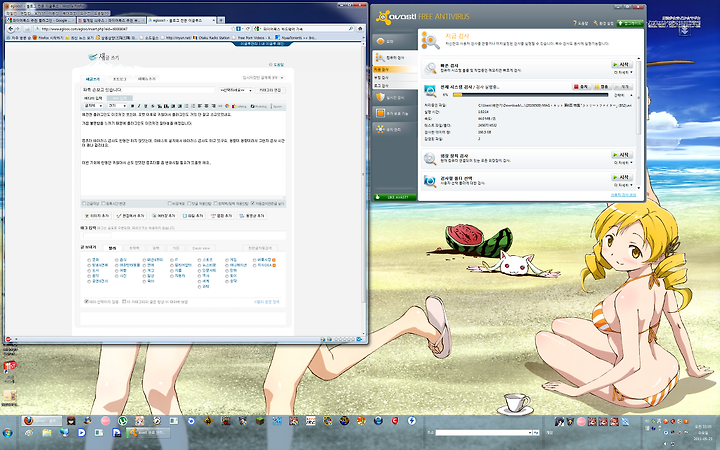Click the removable media scan disc icon
Viewport: 720px width, 450px height.
point(430,158)
